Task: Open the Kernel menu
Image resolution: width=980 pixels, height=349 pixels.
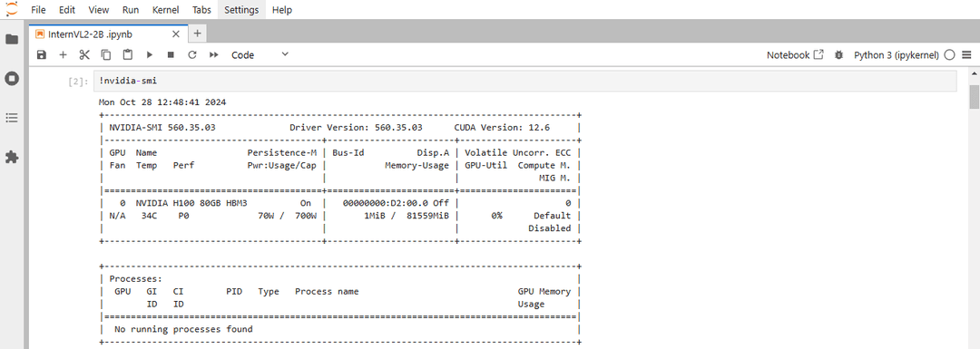Action: [166, 10]
